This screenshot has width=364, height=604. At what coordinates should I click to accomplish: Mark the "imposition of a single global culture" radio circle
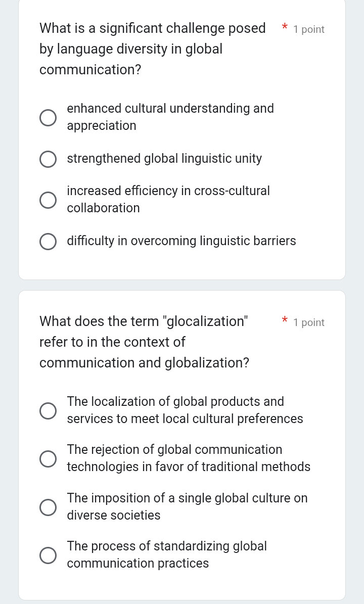tap(49, 507)
